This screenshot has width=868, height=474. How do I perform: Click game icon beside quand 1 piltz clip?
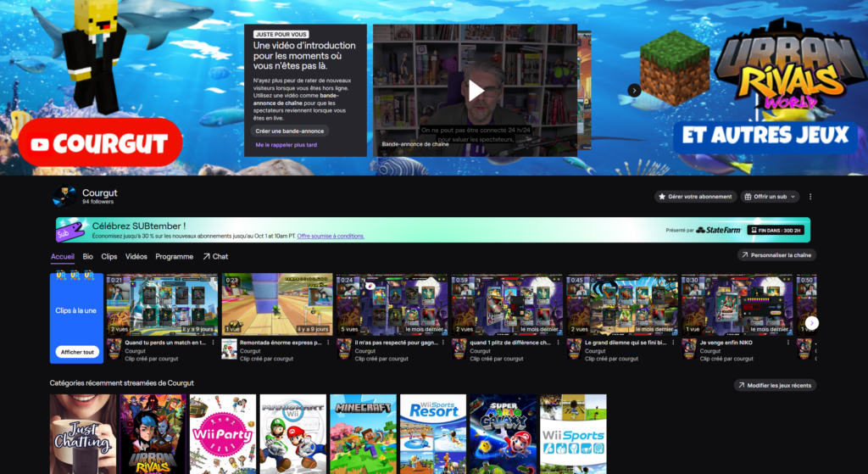(459, 349)
